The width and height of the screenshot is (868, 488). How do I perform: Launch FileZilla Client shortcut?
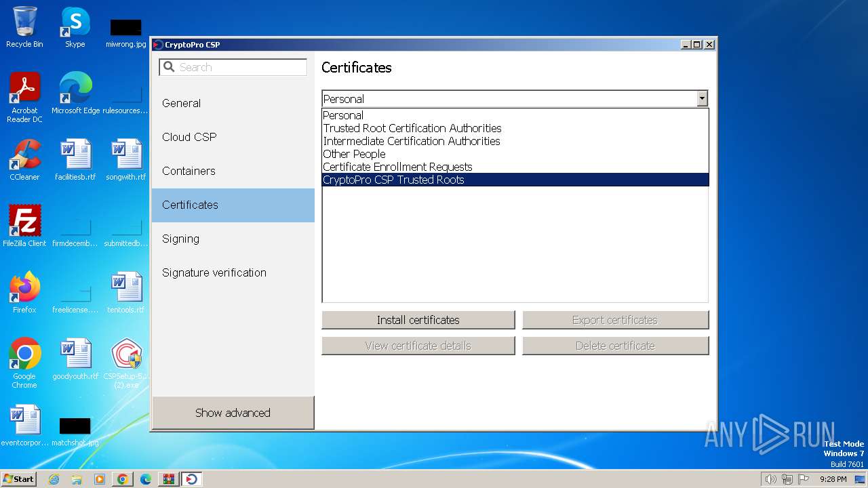pyautogui.click(x=24, y=226)
